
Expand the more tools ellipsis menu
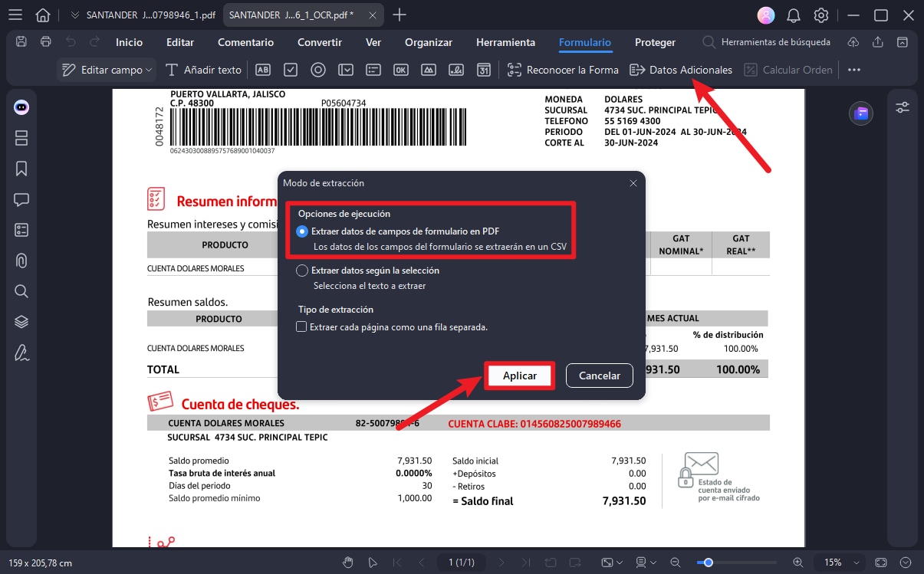pyautogui.click(x=853, y=69)
